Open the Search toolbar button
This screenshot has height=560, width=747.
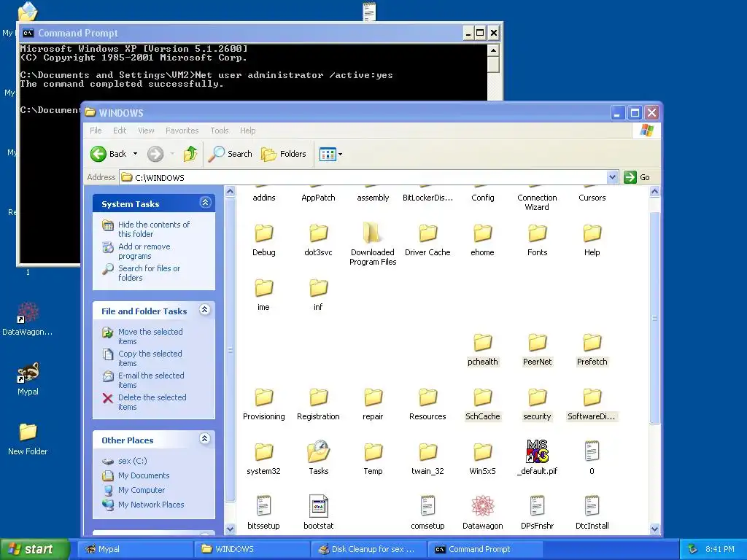[231, 154]
